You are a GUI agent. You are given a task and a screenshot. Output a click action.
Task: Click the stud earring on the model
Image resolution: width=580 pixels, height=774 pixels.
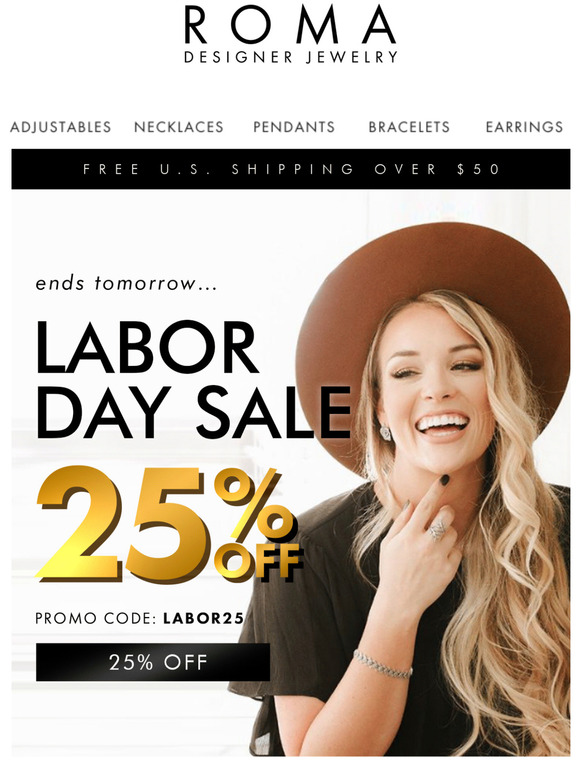point(385,432)
